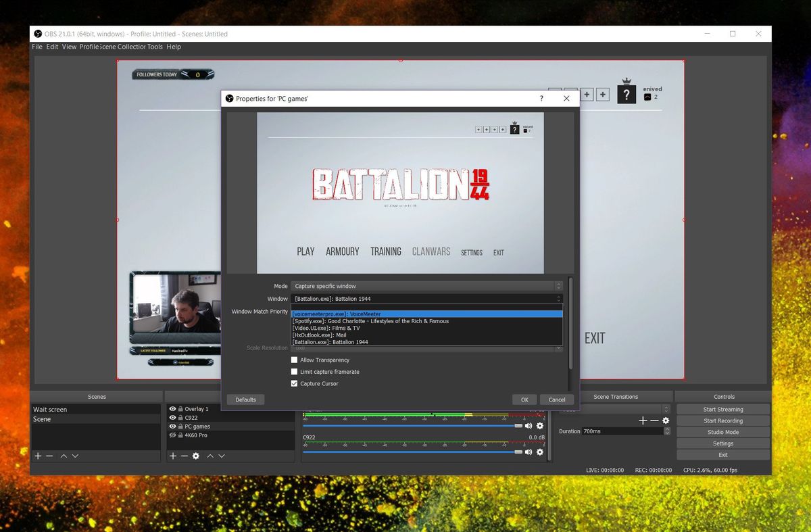Open the Tools menu

pyautogui.click(x=155, y=47)
